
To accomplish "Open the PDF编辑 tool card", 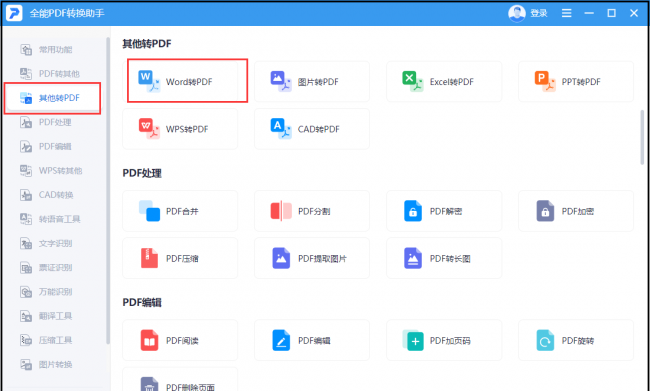I will [312, 340].
